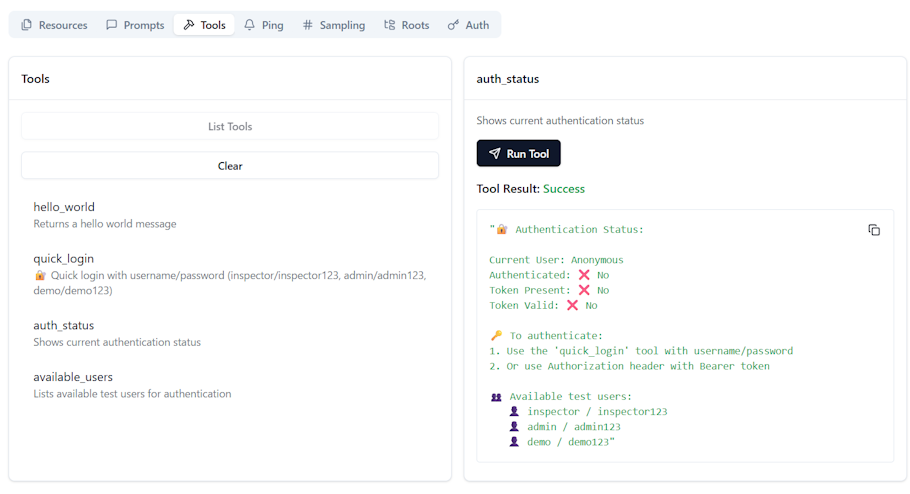Viewport: 910px width, 494px height.
Task: Select the quick_login tool from list
Action: 64,258
